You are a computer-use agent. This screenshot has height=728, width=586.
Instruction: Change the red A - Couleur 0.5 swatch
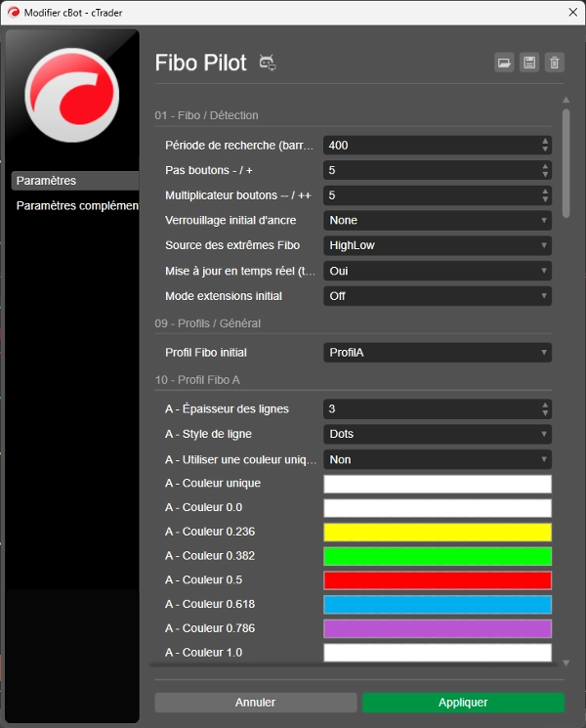(x=438, y=580)
